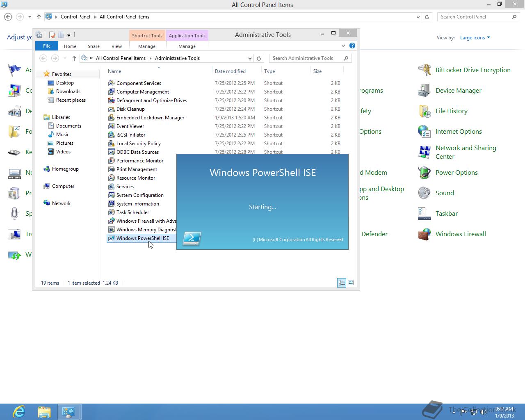Select the System Configuration entry
The height and width of the screenshot is (420, 525).
(x=140, y=195)
